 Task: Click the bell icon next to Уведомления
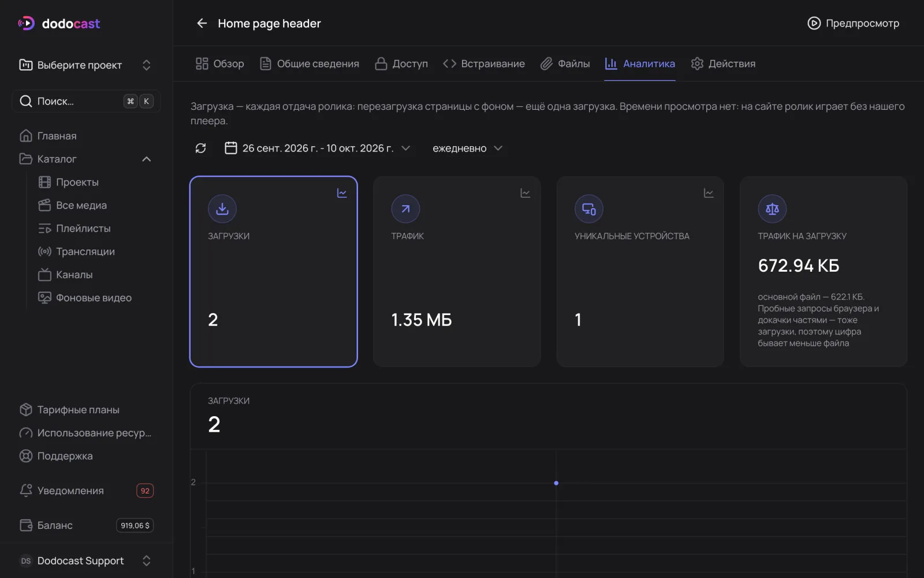[x=26, y=490]
